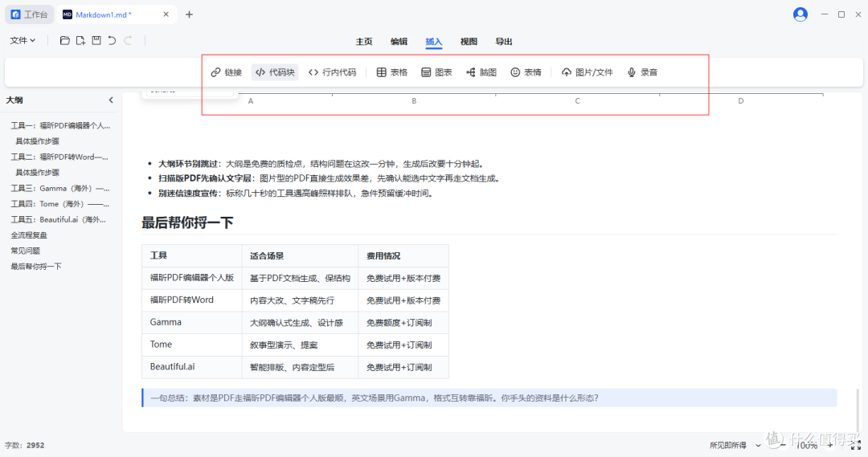
Task: Insert a table using 表格
Action: 392,72
